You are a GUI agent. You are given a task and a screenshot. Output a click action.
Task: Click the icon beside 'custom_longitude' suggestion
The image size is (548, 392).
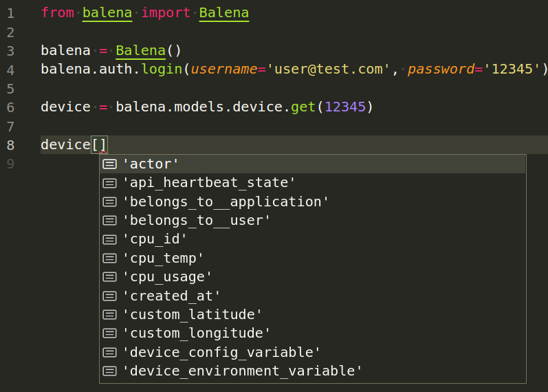pos(109,334)
